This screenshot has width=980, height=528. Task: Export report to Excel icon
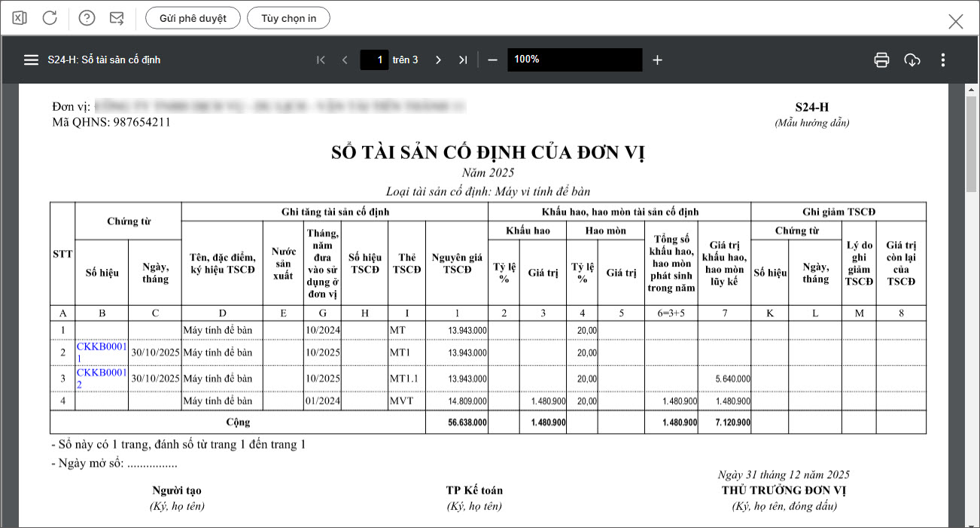[x=20, y=18]
